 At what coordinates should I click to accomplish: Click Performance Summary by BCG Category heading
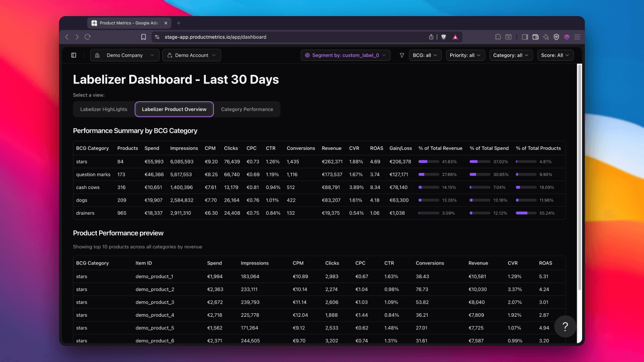tap(135, 131)
